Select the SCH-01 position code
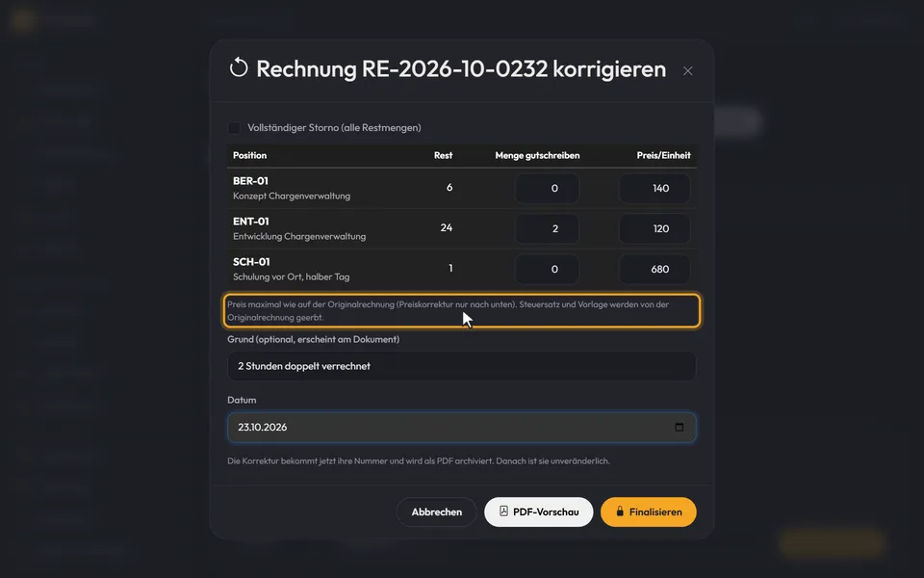This screenshot has height=578, width=924. coord(251,262)
